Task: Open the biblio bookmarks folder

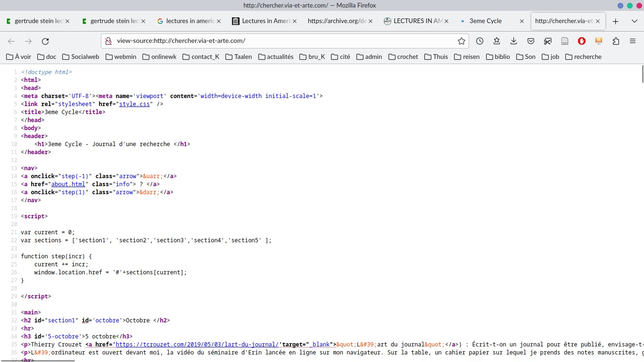Action: click(498, 57)
